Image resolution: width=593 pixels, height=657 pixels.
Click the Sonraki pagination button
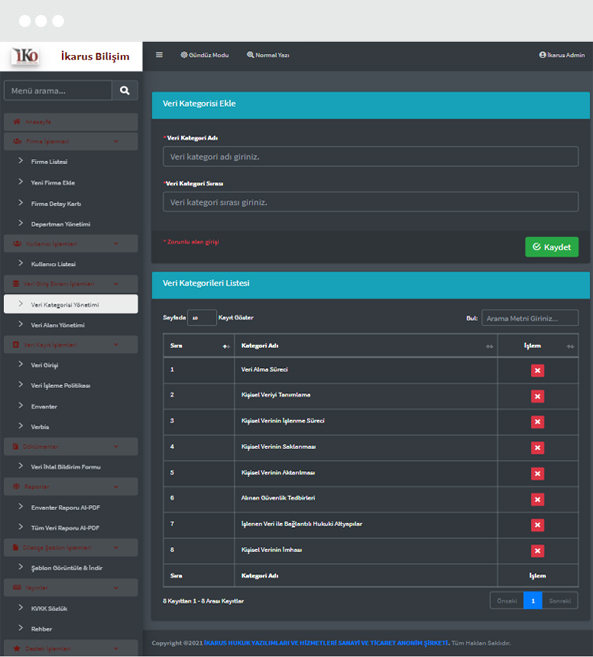tap(560, 601)
